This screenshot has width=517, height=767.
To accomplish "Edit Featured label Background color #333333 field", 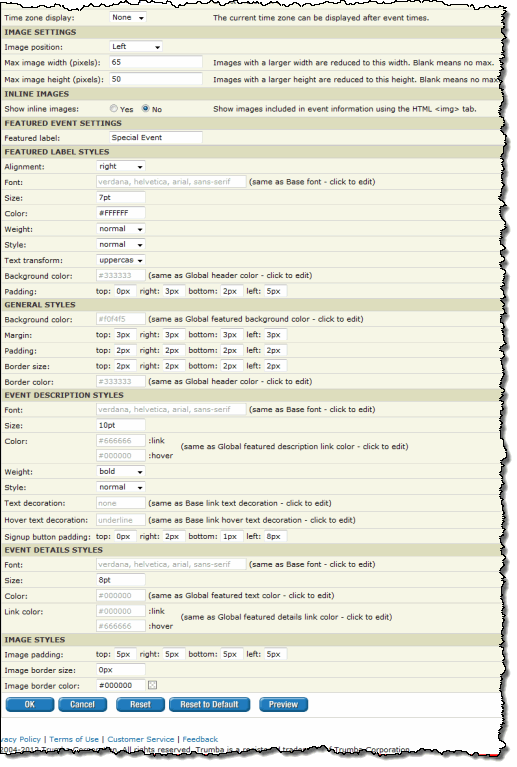I will tap(121, 275).
